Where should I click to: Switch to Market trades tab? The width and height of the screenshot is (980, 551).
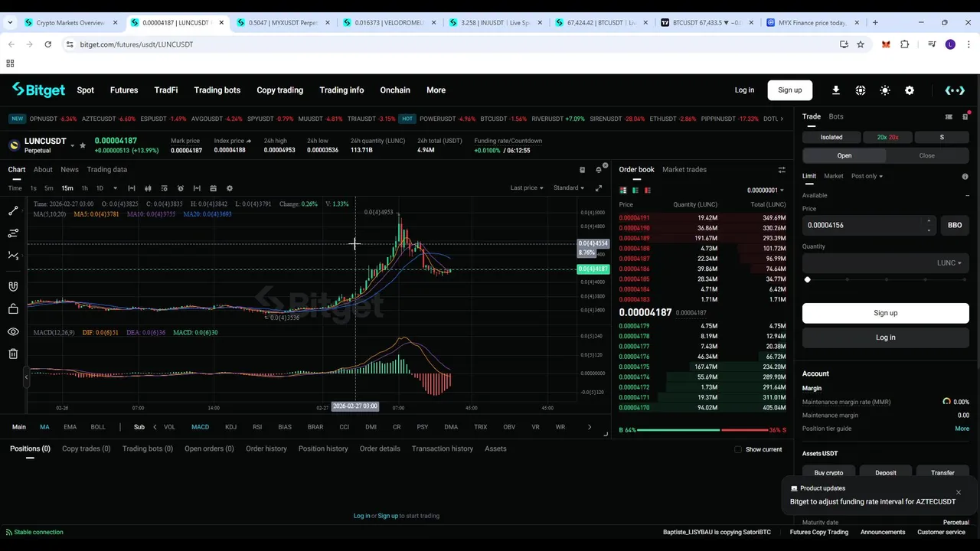[x=684, y=170]
